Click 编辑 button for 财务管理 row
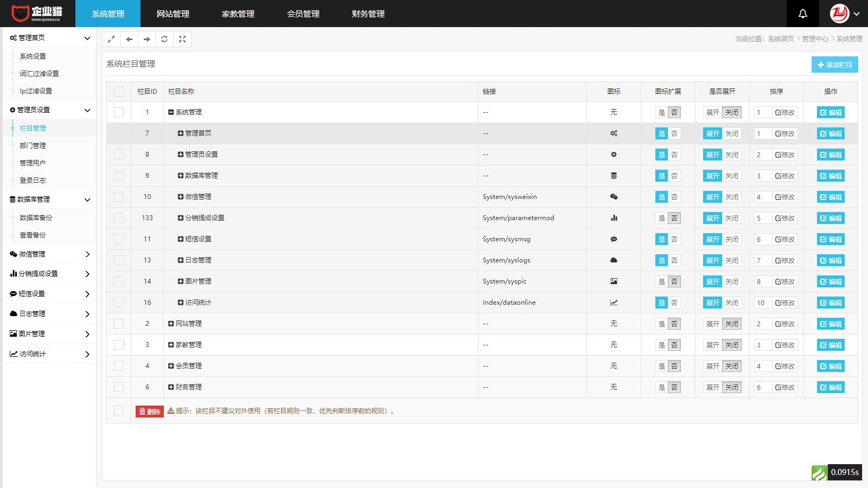 tap(831, 387)
